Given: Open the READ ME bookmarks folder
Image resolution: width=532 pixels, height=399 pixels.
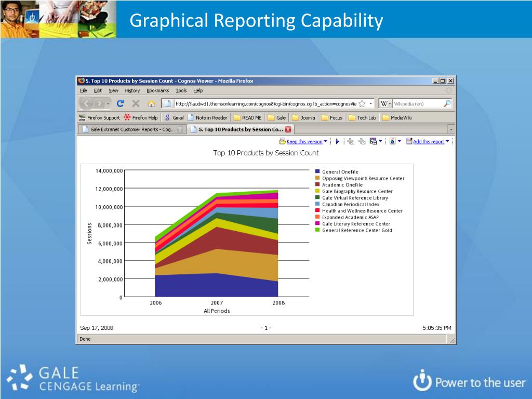Looking at the screenshot, I should pos(247,118).
